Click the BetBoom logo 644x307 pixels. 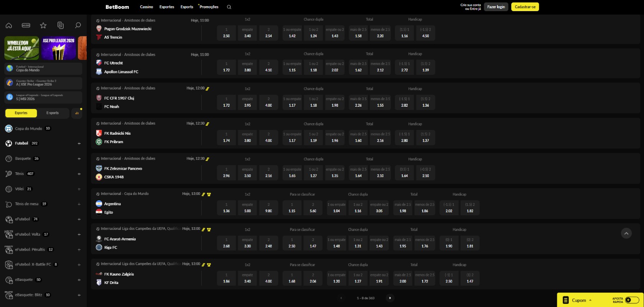tap(117, 7)
